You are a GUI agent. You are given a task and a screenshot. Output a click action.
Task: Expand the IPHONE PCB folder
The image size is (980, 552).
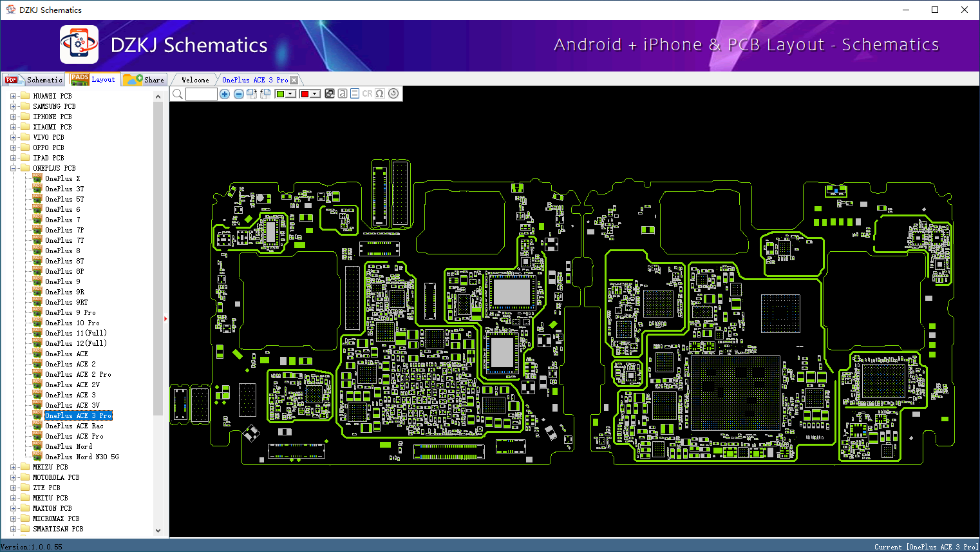[13, 117]
